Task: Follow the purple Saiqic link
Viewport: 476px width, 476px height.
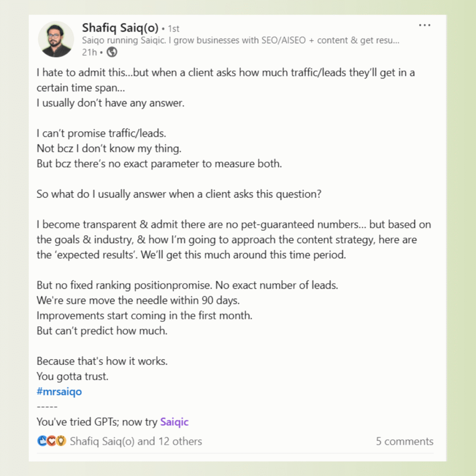Action: (174, 422)
